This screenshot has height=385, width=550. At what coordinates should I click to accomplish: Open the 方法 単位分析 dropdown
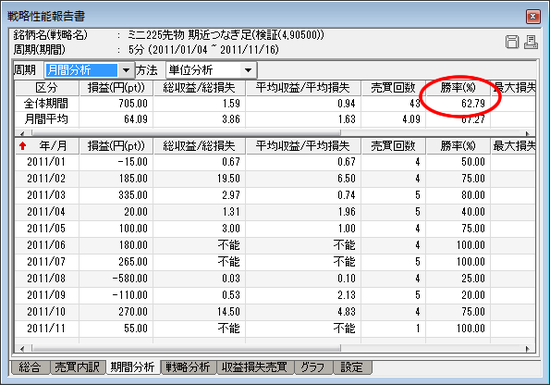248,70
